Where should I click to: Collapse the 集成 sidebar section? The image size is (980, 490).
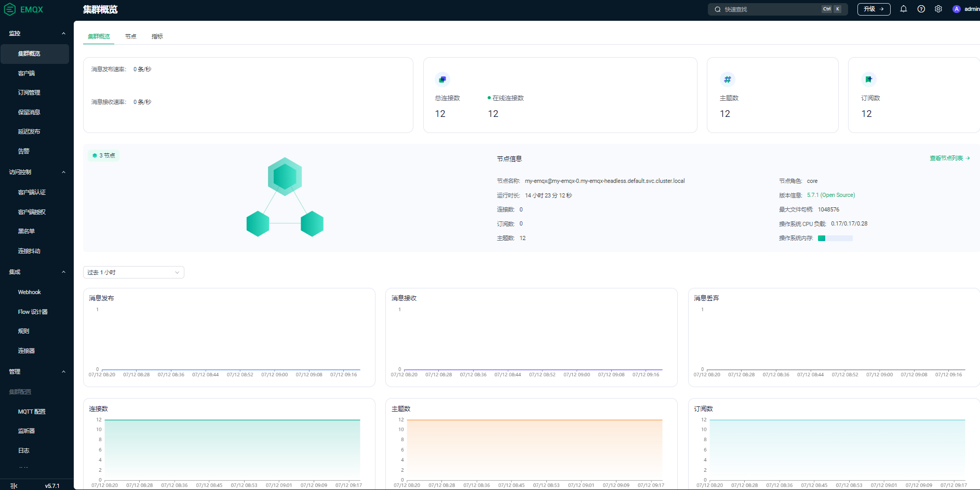(x=63, y=272)
